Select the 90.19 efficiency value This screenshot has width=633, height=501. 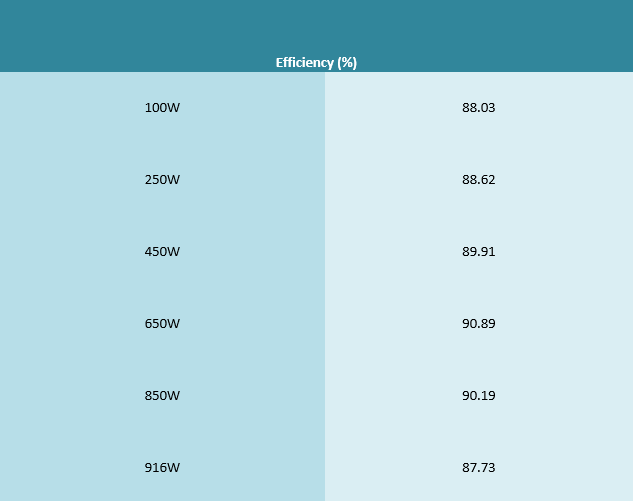tap(478, 396)
